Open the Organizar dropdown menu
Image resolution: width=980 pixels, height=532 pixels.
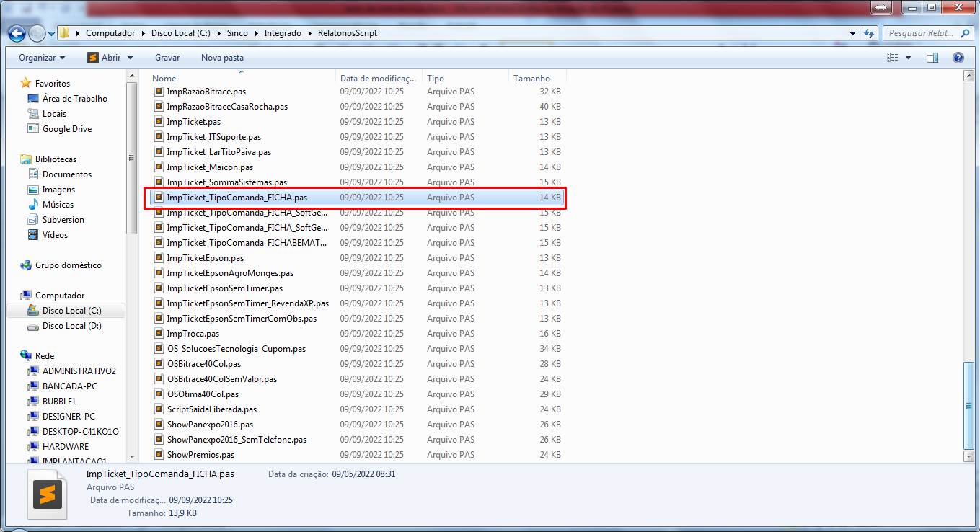tap(42, 58)
